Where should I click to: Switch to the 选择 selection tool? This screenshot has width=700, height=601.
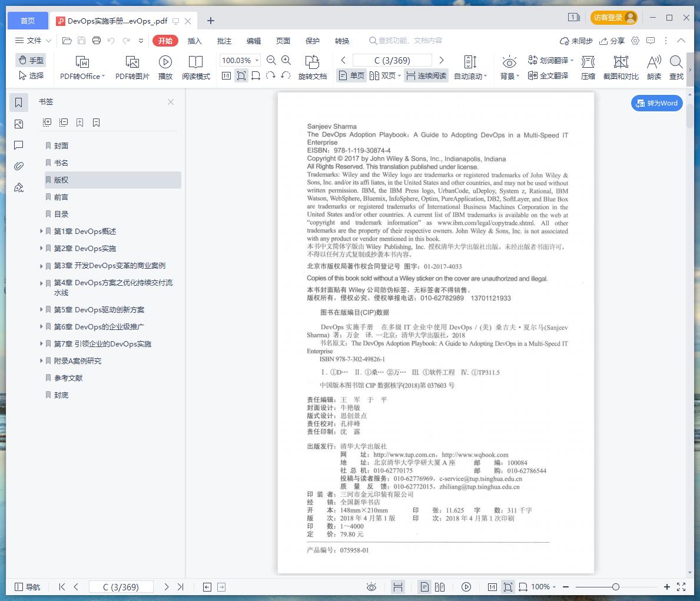click(31, 75)
